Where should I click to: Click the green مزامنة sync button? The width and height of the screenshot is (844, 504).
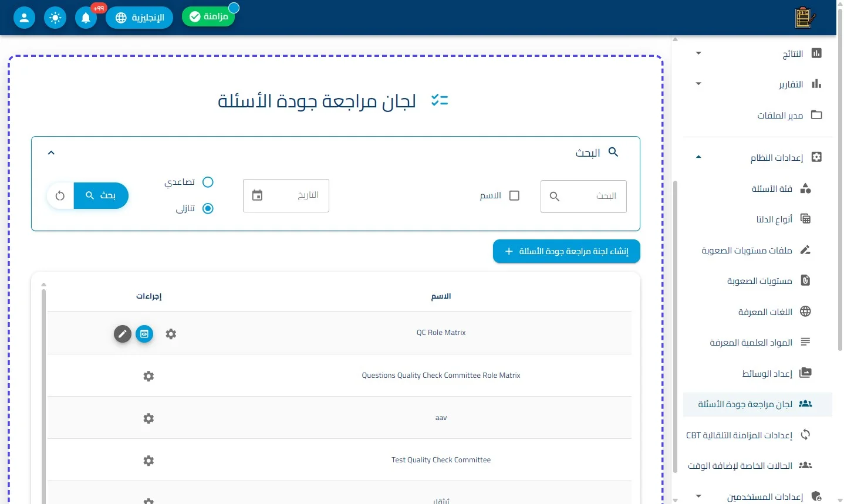(x=208, y=16)
